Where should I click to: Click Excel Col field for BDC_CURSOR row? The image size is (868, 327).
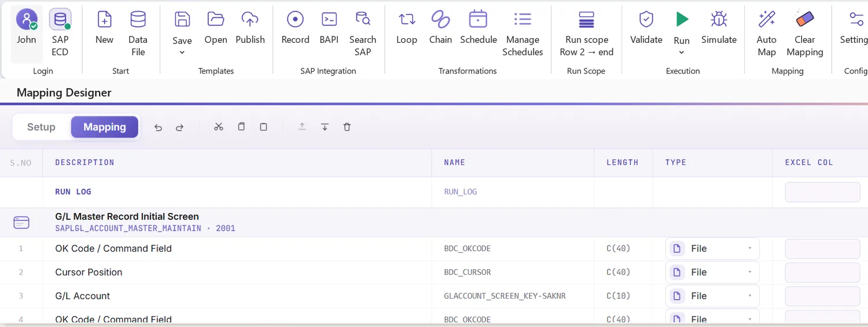tap(822, 273)
